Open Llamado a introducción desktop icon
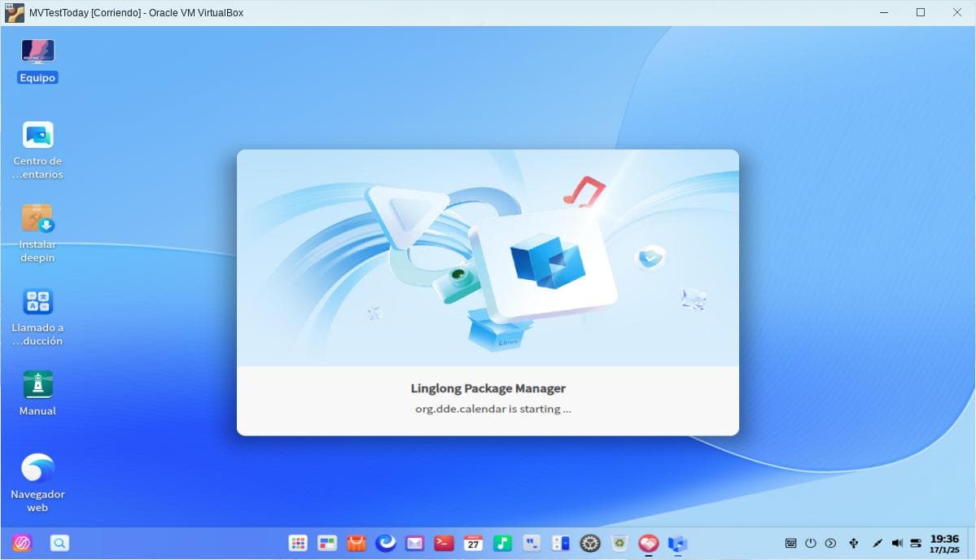 [37, 317]
